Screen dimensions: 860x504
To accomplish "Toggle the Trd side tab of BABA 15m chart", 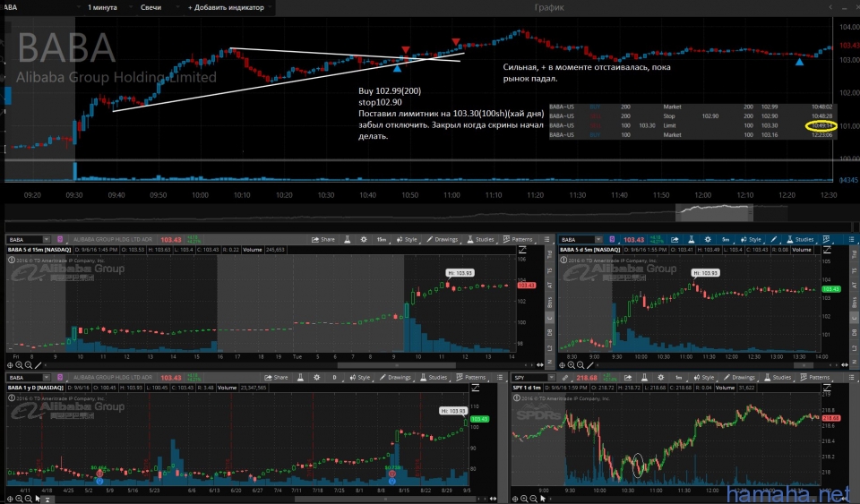I will click(549, 254).
